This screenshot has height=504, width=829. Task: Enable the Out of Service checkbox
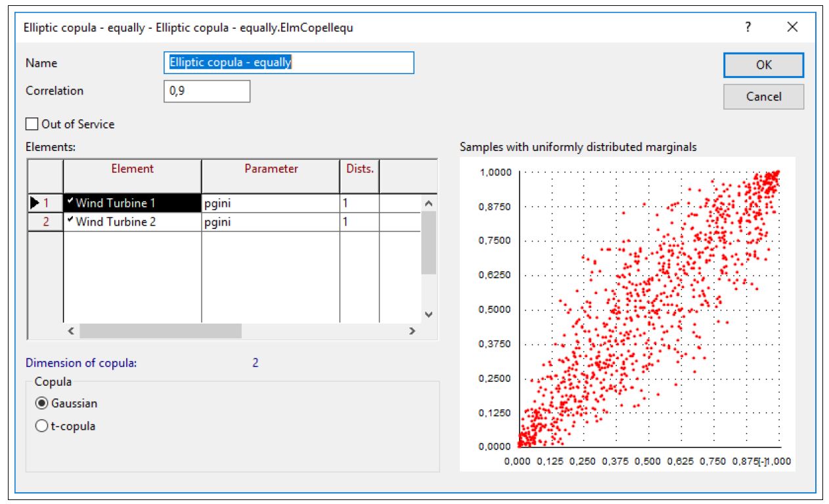point(32,124)
